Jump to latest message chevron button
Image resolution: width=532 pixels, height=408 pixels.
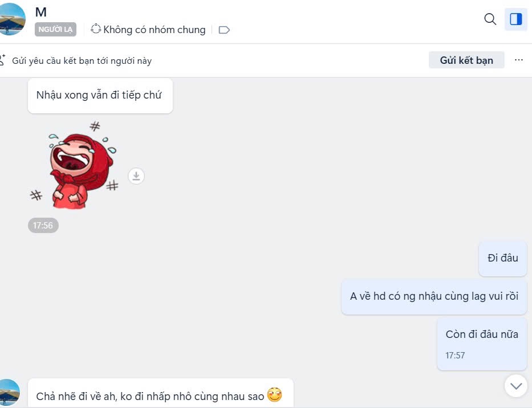tap(516, 386)
